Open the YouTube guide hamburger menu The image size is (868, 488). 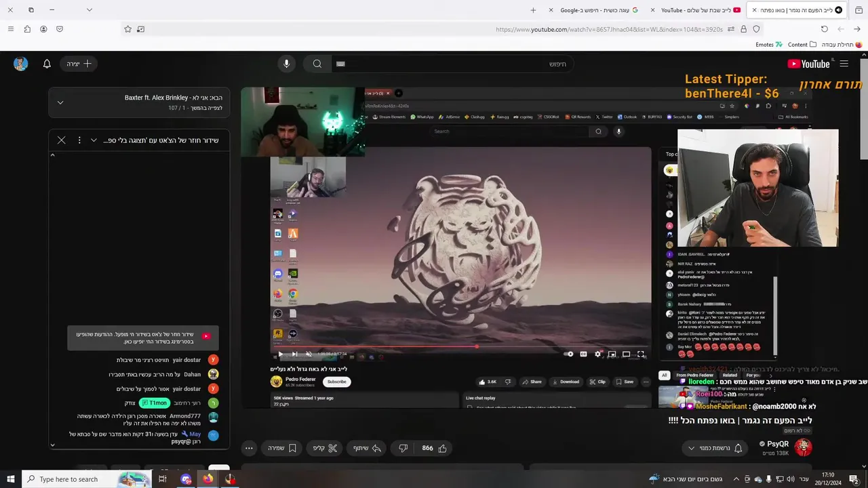844,64
